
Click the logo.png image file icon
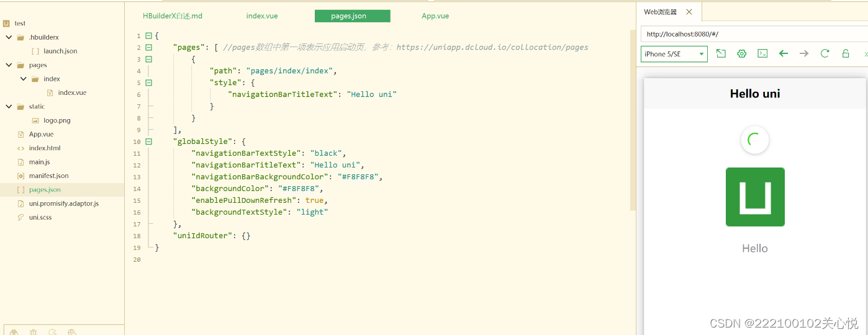[x=35, y=120]
